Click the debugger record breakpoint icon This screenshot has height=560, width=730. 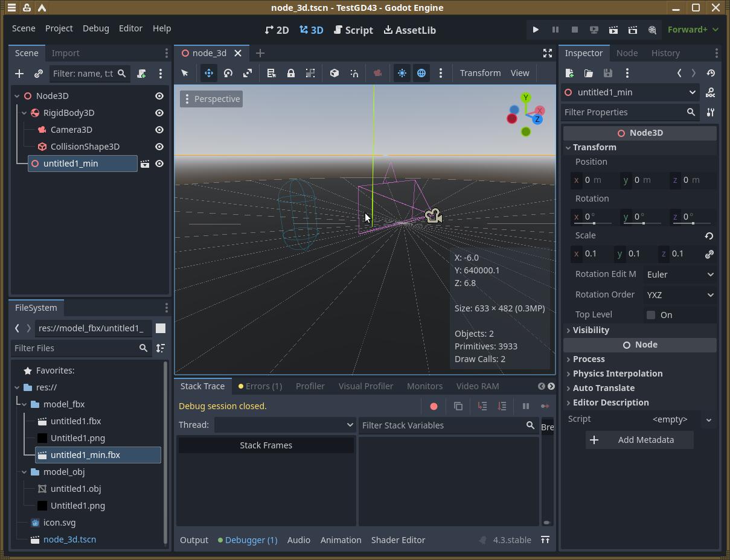point(434,406)
